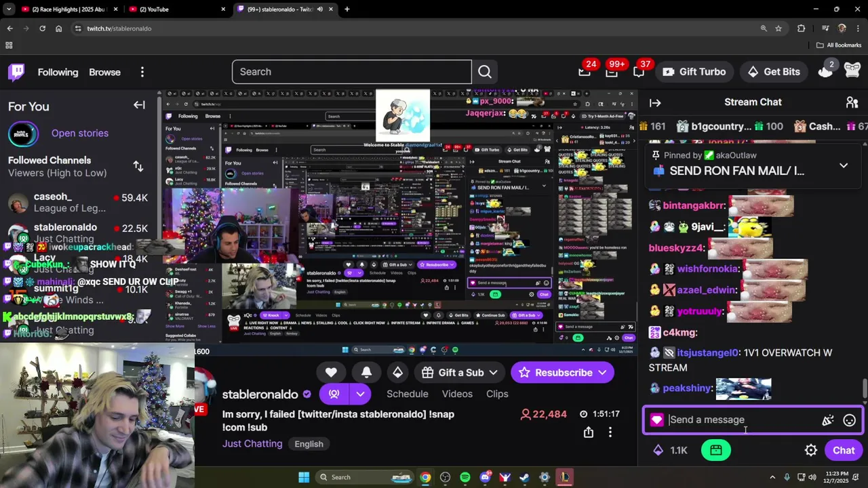Screen dimensions: 868x488
Task: Collapse the For You sidebar
Action: [x=139, y=105]
